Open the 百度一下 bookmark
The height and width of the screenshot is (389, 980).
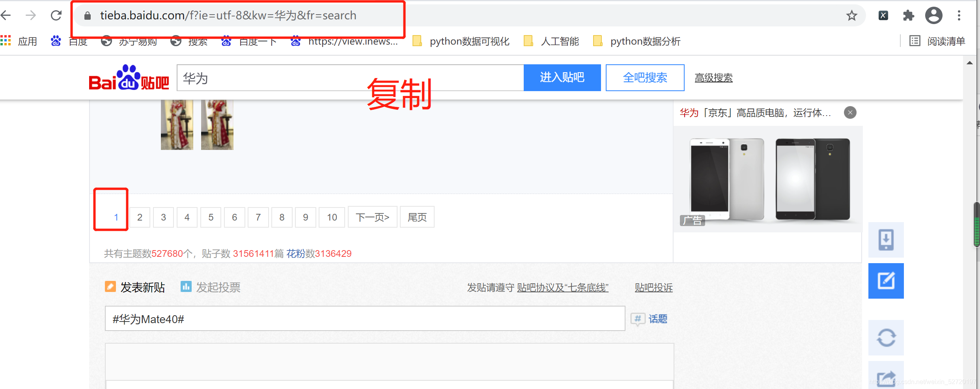coord(249,41)
